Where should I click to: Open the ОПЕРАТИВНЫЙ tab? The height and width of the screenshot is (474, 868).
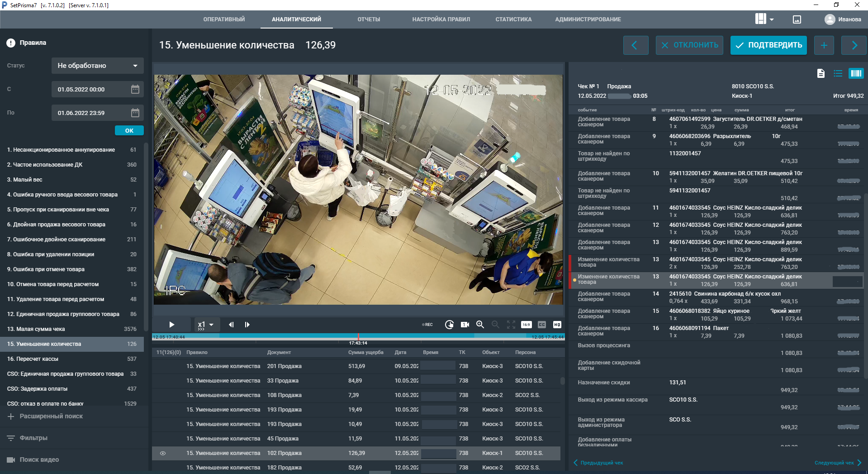tap(224, 19)
